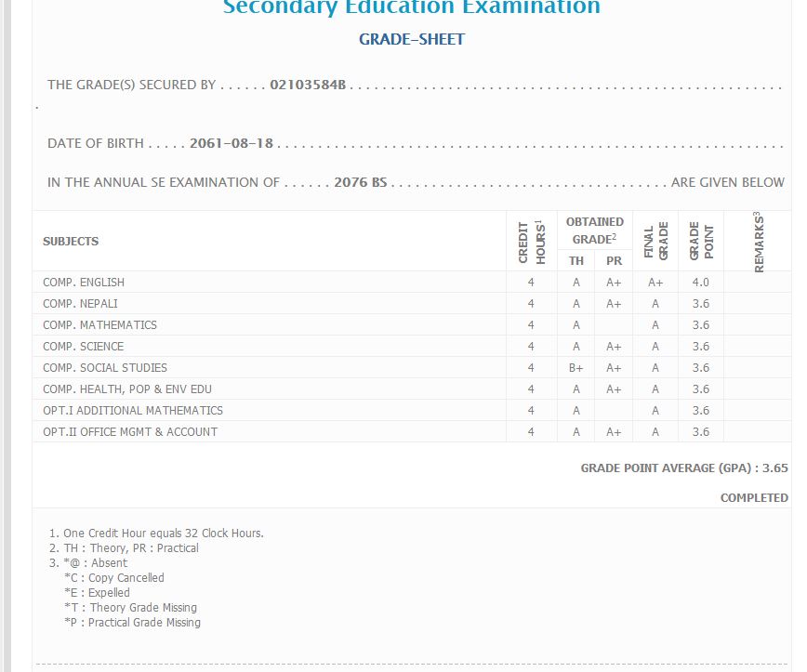Image resolution: width=807 pixels, height=672 pixels.
Task: Click the COMP. NEPALI subject name
Action: tap(80, 304)
